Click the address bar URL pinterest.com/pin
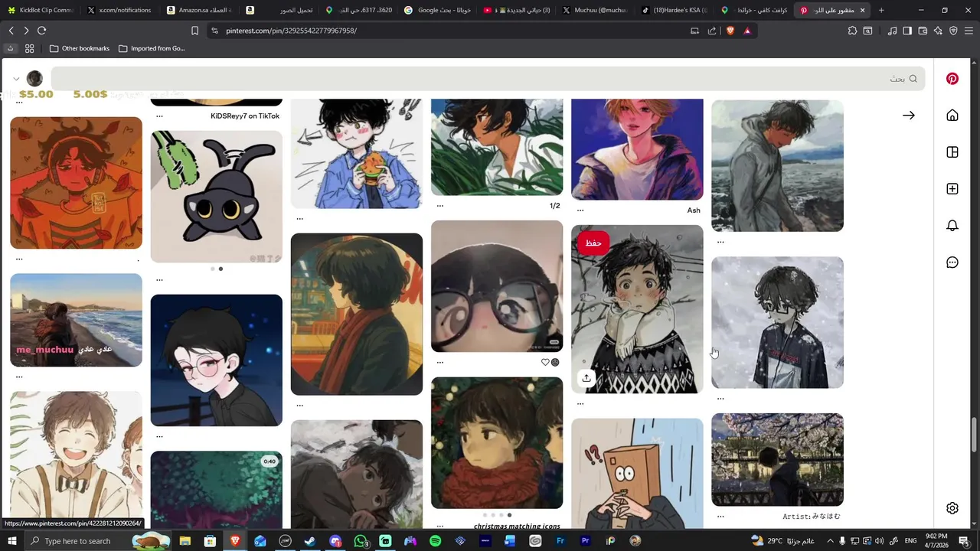 (291, 31)
